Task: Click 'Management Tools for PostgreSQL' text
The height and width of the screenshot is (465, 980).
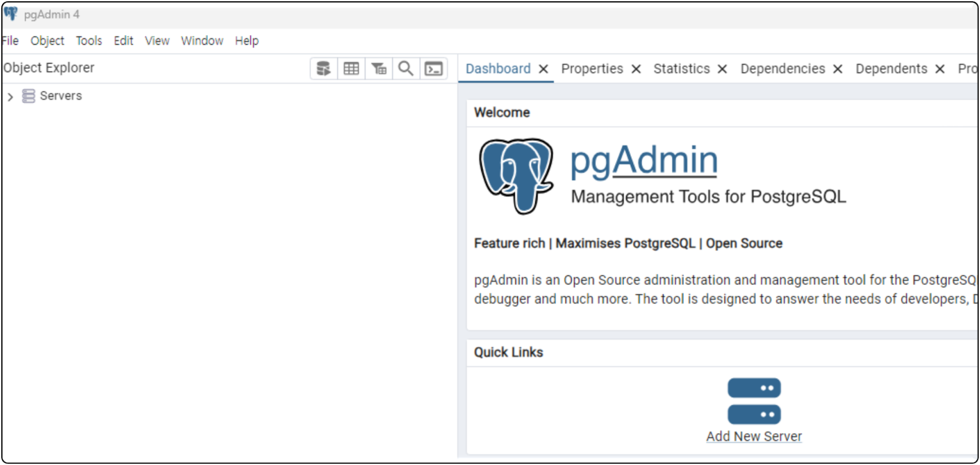Action: (x=709, y=197)
